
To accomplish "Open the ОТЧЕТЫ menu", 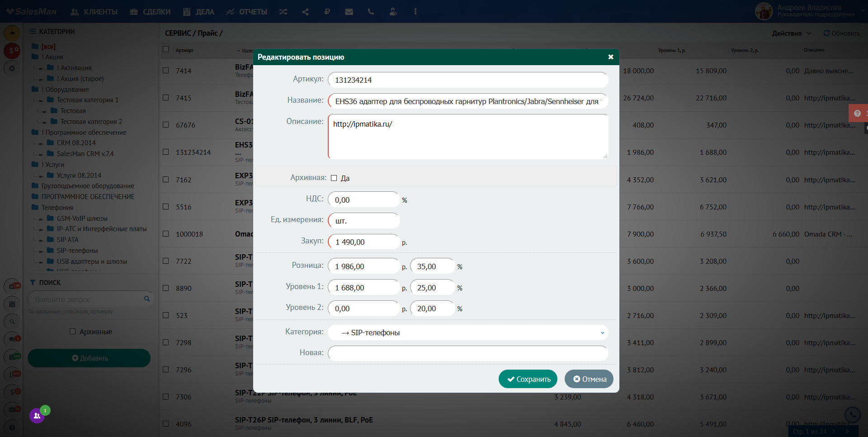I will (x=247, y=12).
